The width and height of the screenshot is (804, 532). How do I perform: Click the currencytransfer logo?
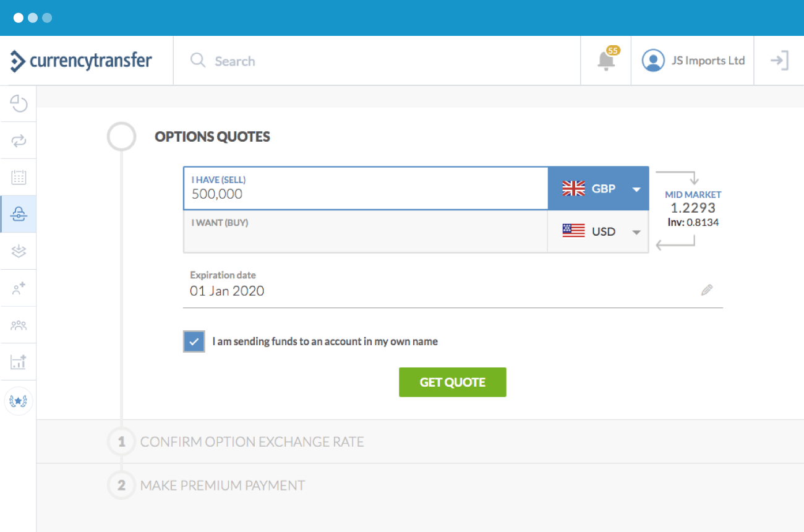click(81, 61)
